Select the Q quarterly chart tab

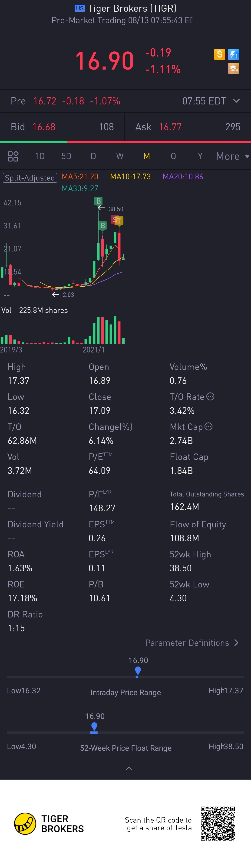(x=173, y=156)
